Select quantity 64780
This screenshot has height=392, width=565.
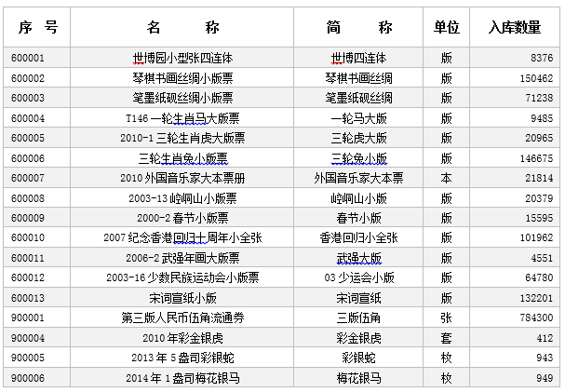539,277
